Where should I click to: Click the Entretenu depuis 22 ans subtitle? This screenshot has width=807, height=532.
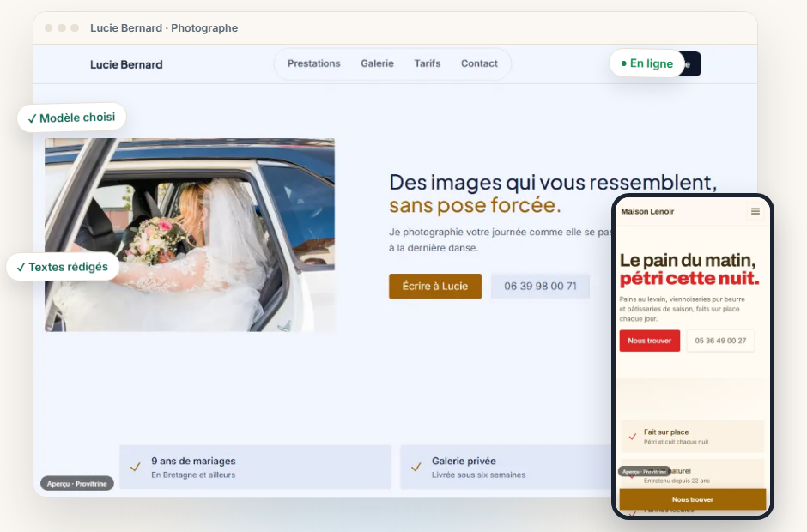pos(677,481)
